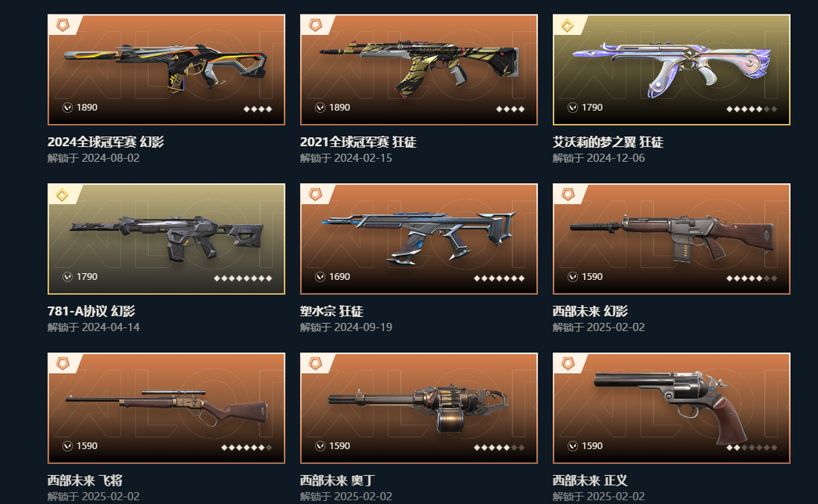The height and width of the screenshot is (504, 818).
Task: Click the 781-A协议 幻影 weapon card
Action: tap(166, 238)
